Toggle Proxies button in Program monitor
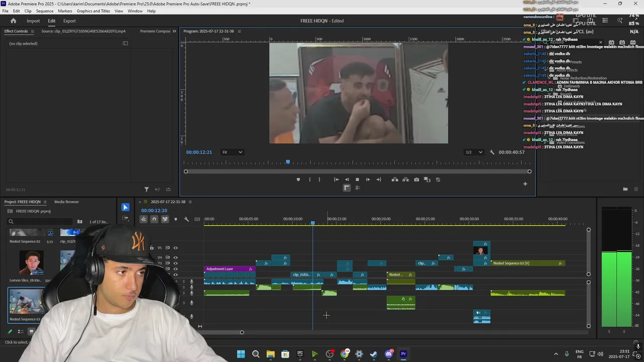Screen dimensions: 644x362 click(438, 179)
